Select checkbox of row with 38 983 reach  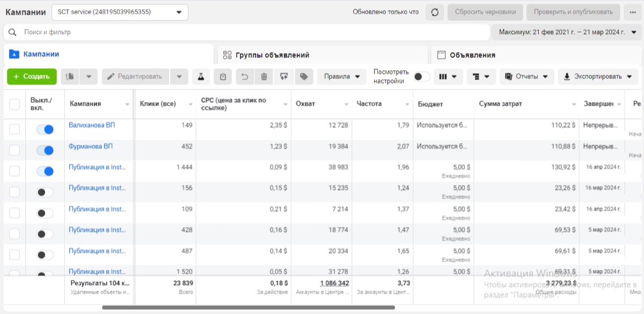[x=14, y=171]
